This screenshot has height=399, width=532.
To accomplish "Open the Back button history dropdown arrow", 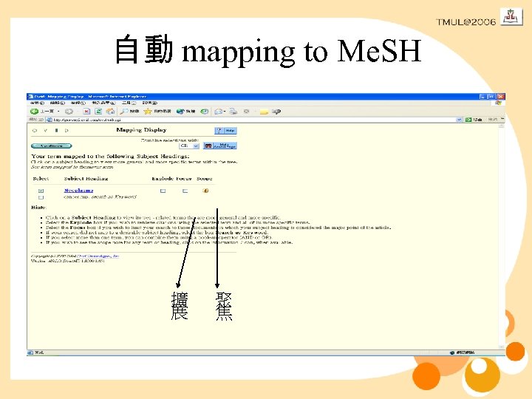I will pyautogui.click(x=58, y=112).
